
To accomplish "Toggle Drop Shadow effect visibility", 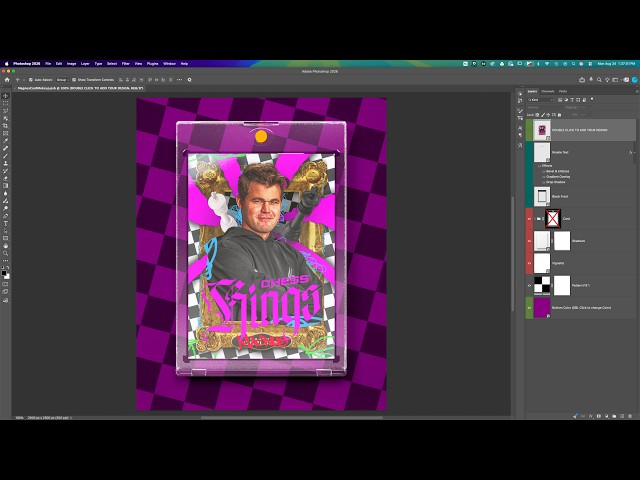I will (x=544, y=182).
